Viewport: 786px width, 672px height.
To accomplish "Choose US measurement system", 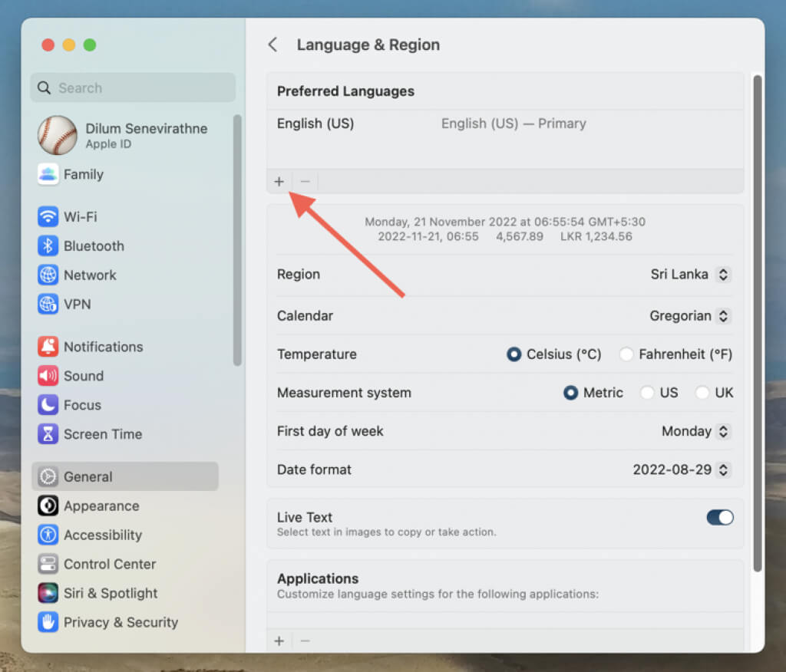I will 647,392.
